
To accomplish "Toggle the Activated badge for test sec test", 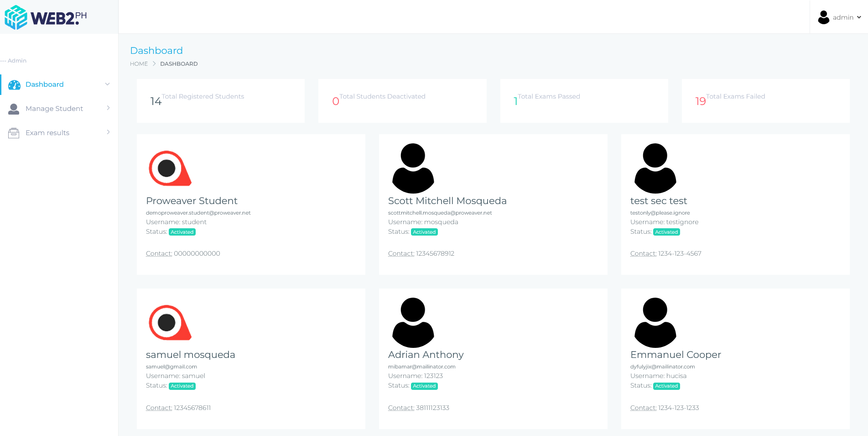I will coord(666,232).
